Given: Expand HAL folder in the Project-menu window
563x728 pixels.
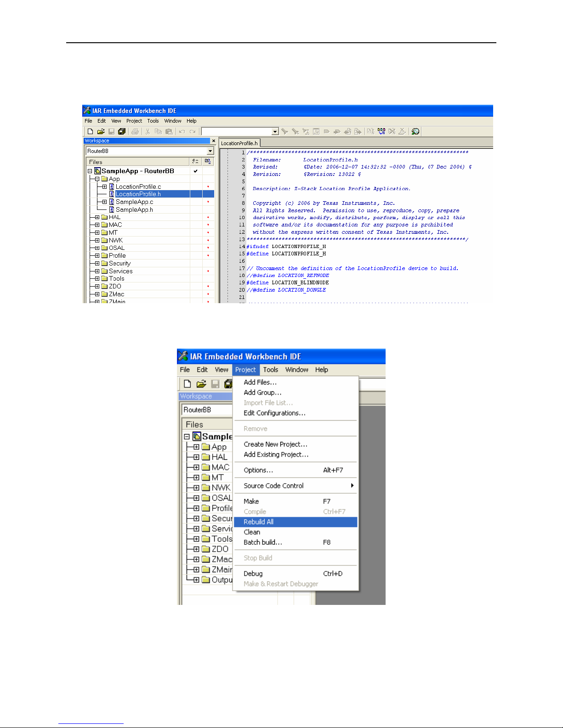Looking at the screenshot, I should 196,457.
